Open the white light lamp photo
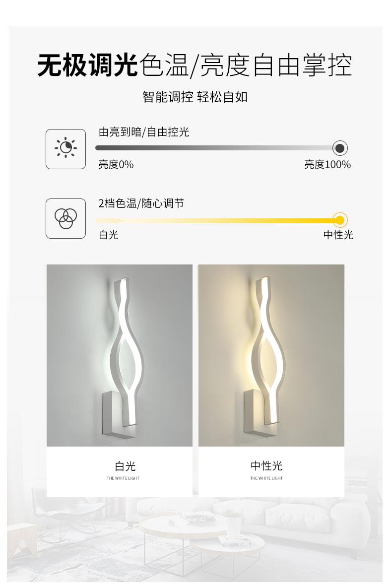The height and width of the screenshot is (585, 392). [120, 355]
